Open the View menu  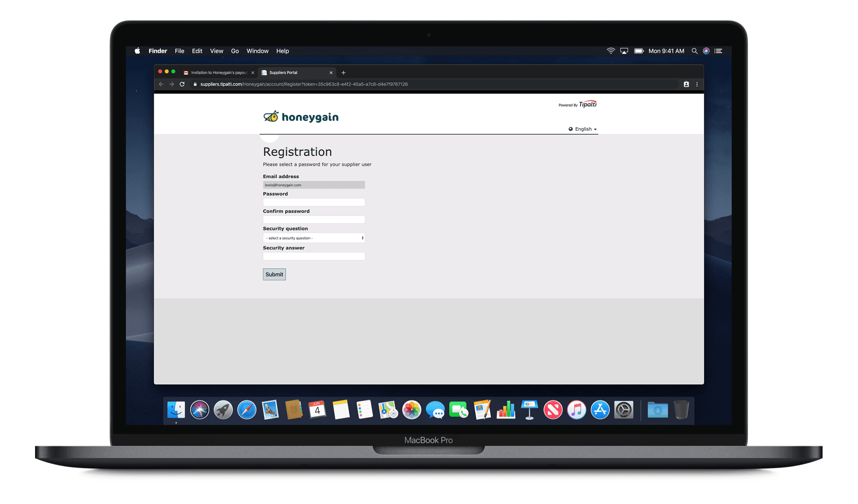coord(216,51)
